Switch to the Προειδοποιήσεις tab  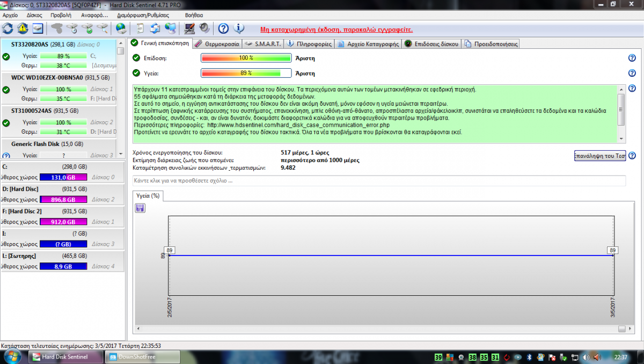(x=490, y=44)
